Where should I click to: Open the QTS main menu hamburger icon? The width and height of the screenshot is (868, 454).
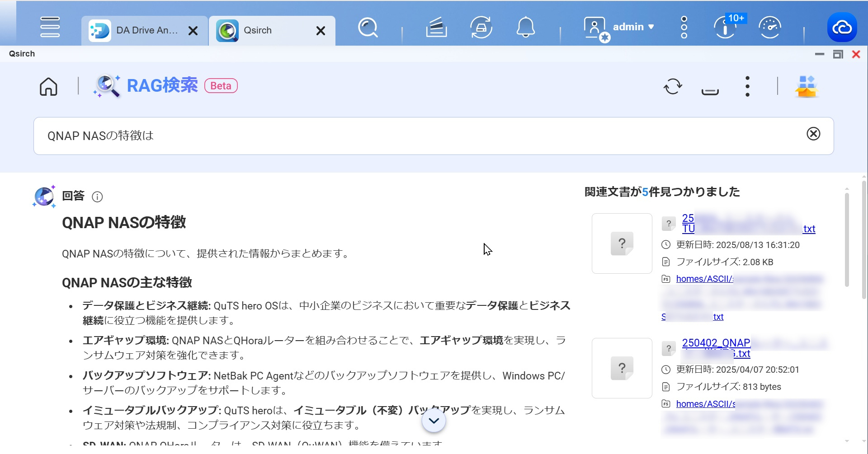coord(50,27)
